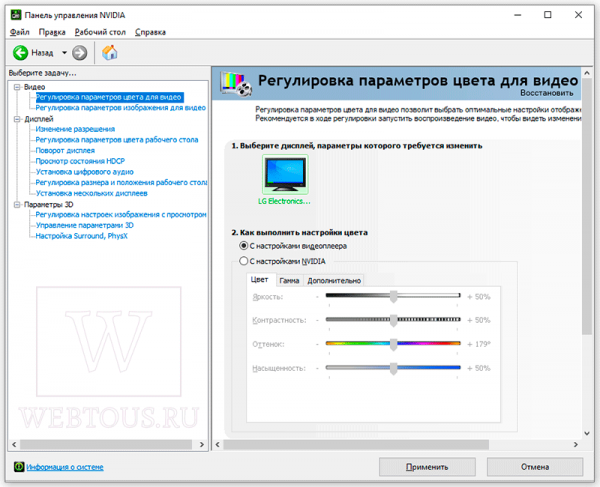
Task: Open the Home page icon
Action: point(109,52)
